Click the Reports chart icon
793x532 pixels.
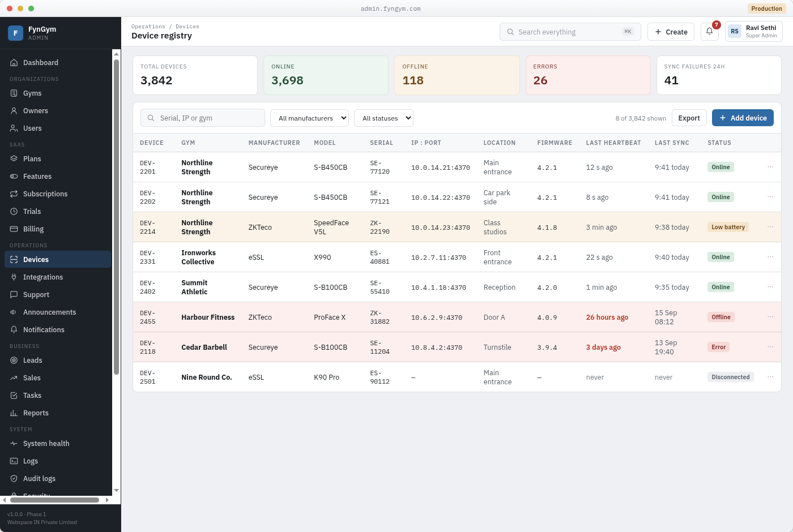point(14,413)
